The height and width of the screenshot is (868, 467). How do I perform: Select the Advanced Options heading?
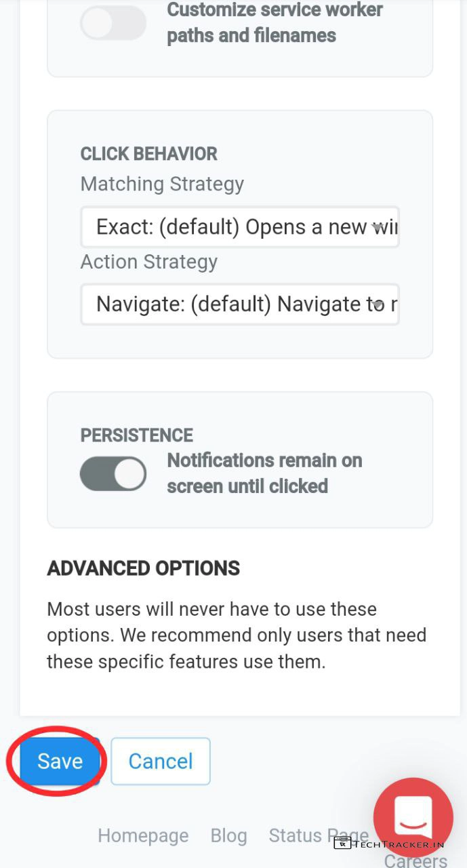144,568
